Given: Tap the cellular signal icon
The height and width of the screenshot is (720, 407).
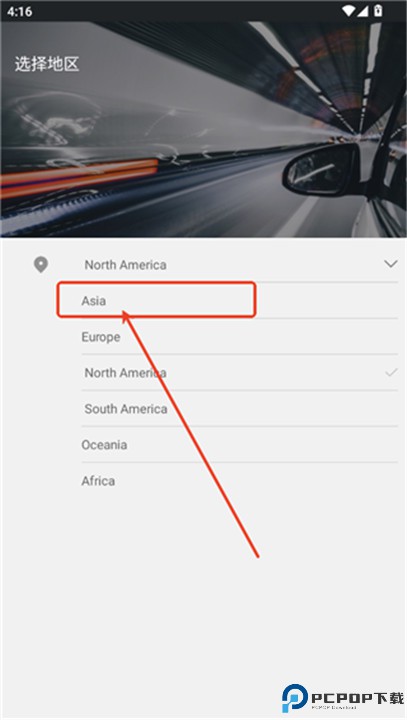Looking at the screenshot, I should pos(362,10).
